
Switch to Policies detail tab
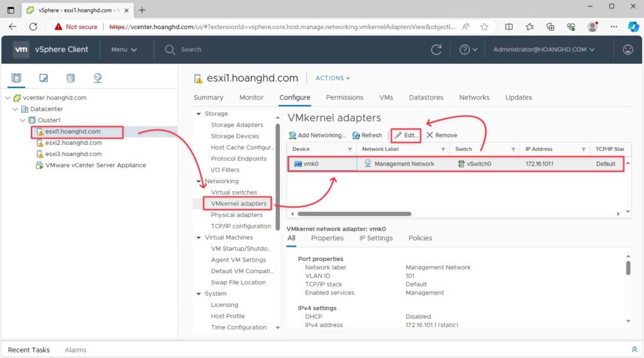tap(420, 238)
